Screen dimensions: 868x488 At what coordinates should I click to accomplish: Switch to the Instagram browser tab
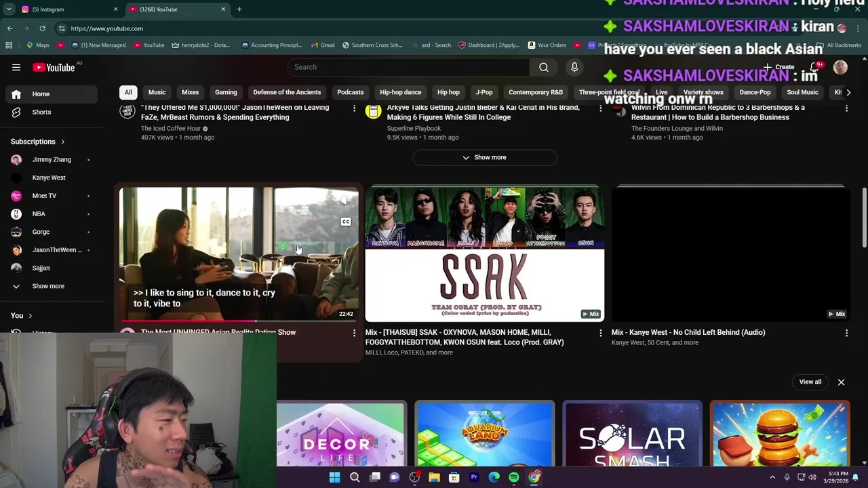68,9
